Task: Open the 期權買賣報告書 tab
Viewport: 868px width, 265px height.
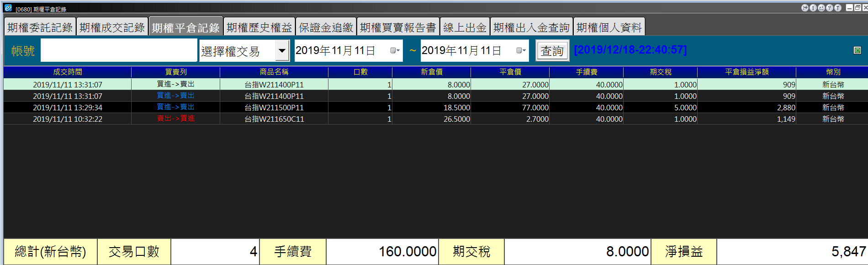Action: [398, 27]
